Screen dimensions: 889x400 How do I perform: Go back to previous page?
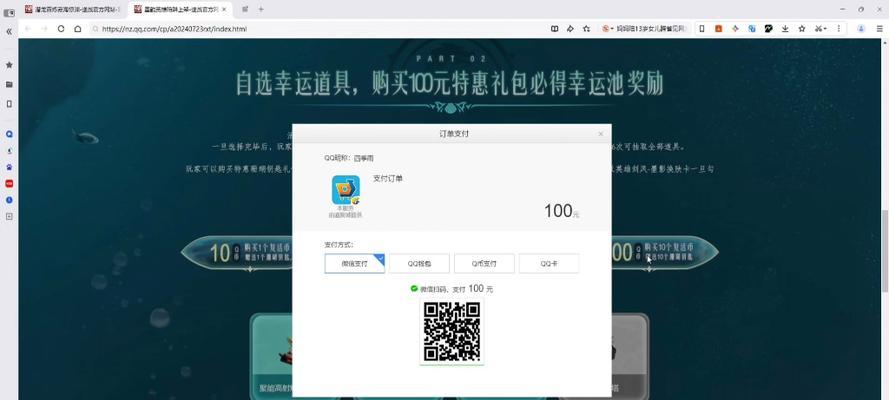point(27,28)
